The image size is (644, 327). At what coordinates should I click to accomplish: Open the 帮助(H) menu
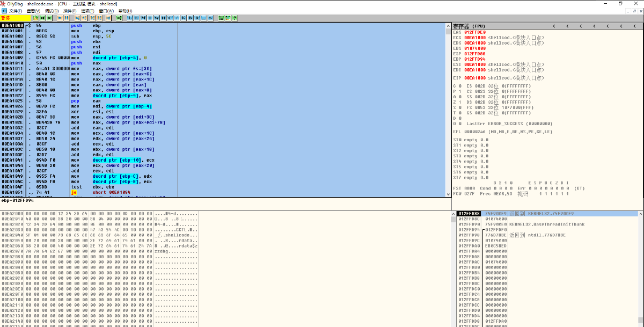pos(125,11)
